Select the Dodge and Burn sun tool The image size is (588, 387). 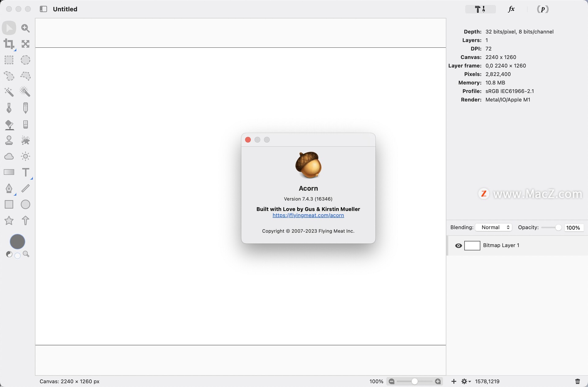[25, 156]
